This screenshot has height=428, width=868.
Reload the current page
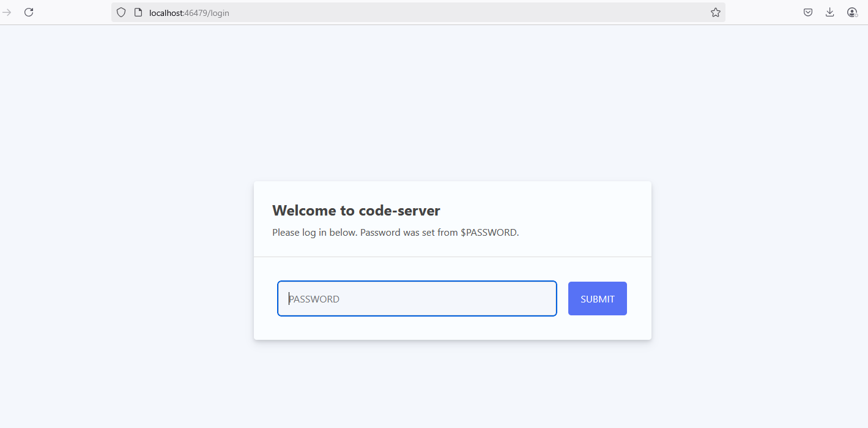coord(29,12)
